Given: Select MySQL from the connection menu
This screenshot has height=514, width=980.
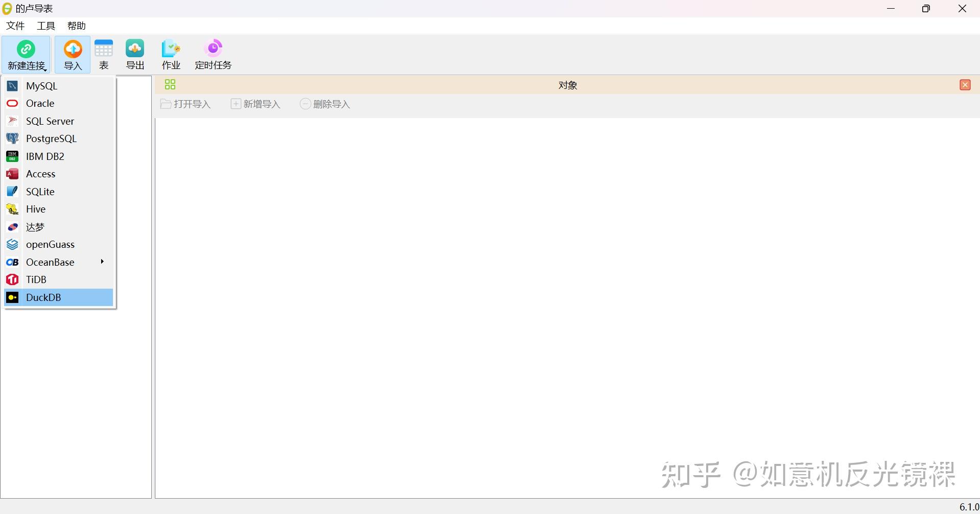Looking at the screenshot, I should (42, 86).
